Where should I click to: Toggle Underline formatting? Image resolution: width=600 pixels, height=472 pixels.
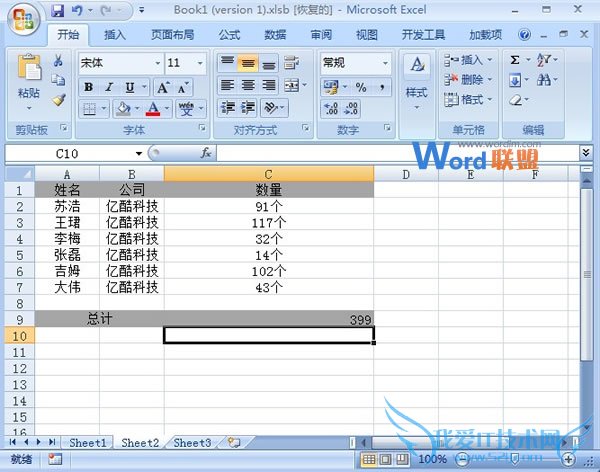click(130, 87)
